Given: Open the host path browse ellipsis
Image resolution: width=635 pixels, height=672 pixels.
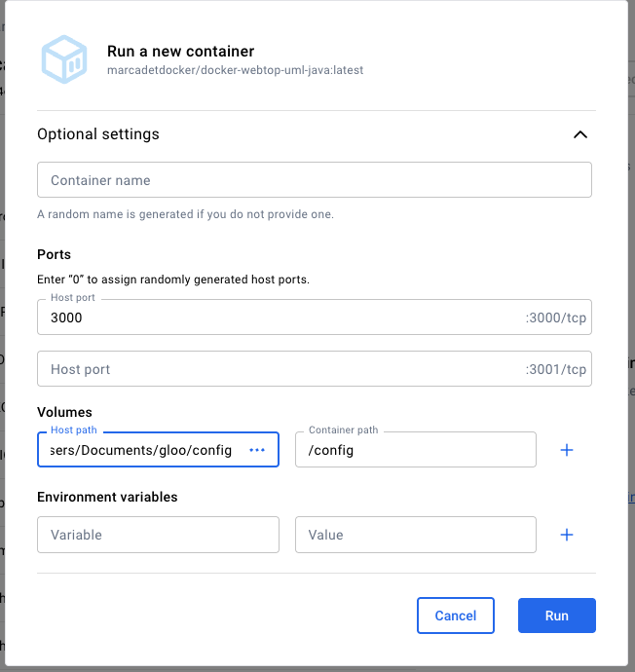Looking at the screenshot, I should click(x=257, y=450).
